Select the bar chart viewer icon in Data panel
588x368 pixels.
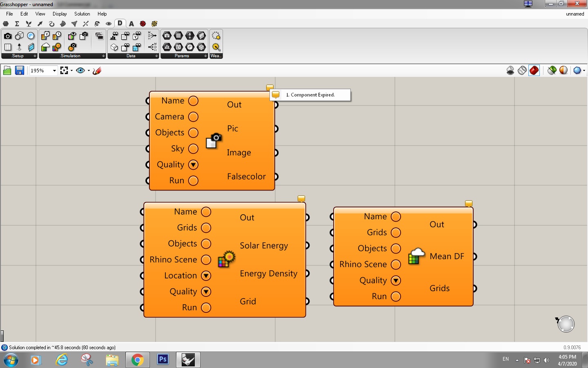point(114,36)
